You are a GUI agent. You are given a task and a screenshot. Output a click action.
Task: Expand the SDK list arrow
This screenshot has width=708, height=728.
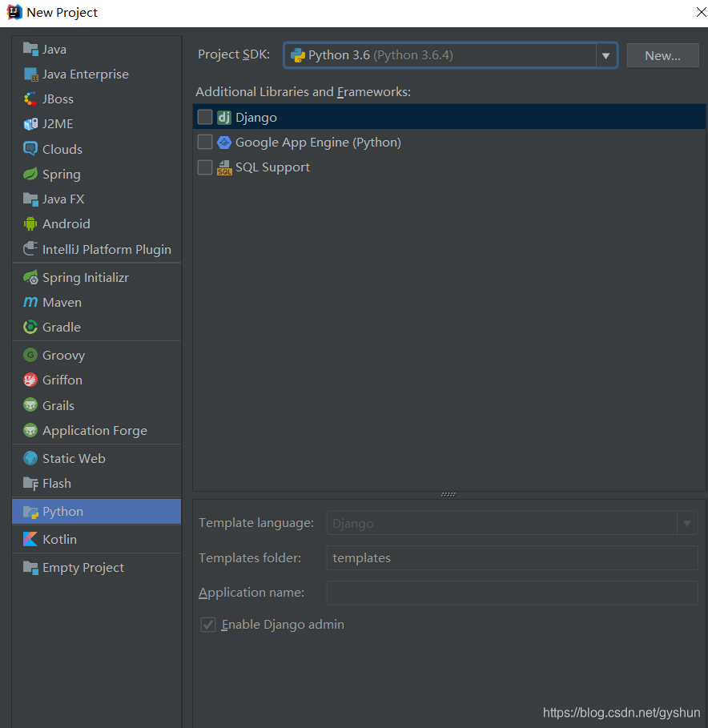click(606, 54)
